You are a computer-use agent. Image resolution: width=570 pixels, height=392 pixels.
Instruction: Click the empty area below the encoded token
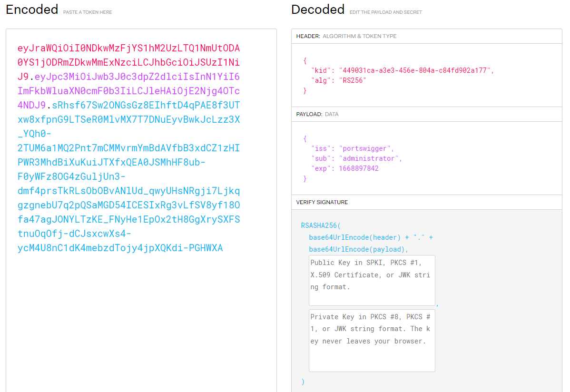(x=141, y=323)
